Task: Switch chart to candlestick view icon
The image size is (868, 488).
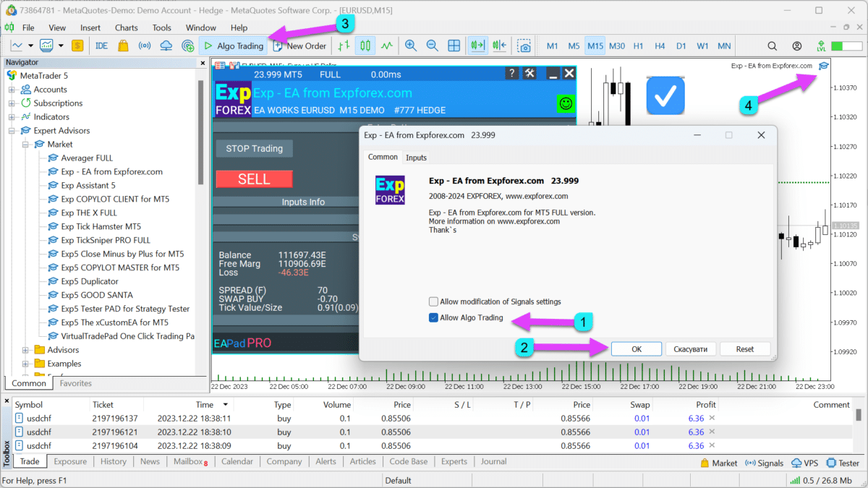Action: [365, 46]
